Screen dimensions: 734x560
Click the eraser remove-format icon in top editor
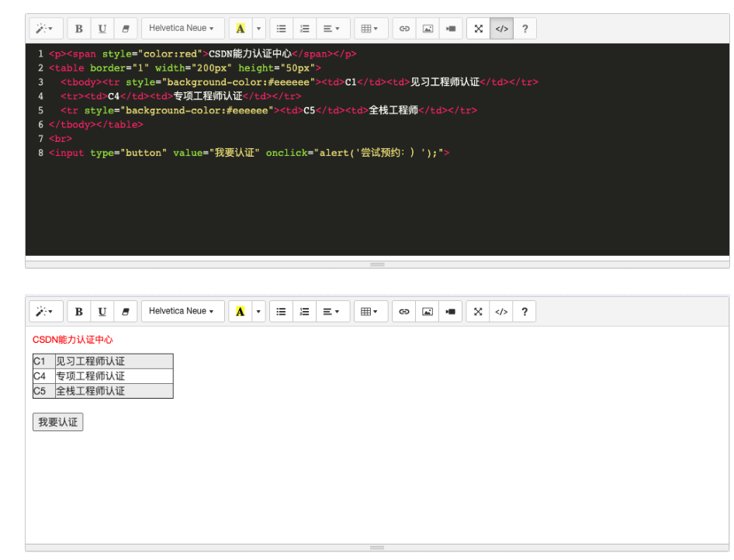pyautogui.click(x=126, y=29)
